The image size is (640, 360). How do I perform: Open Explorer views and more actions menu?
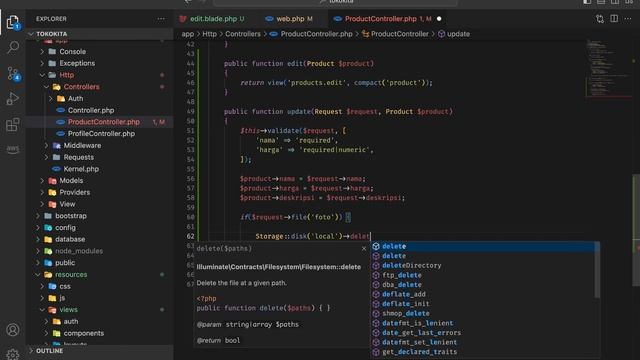click(x=161, y=19)
